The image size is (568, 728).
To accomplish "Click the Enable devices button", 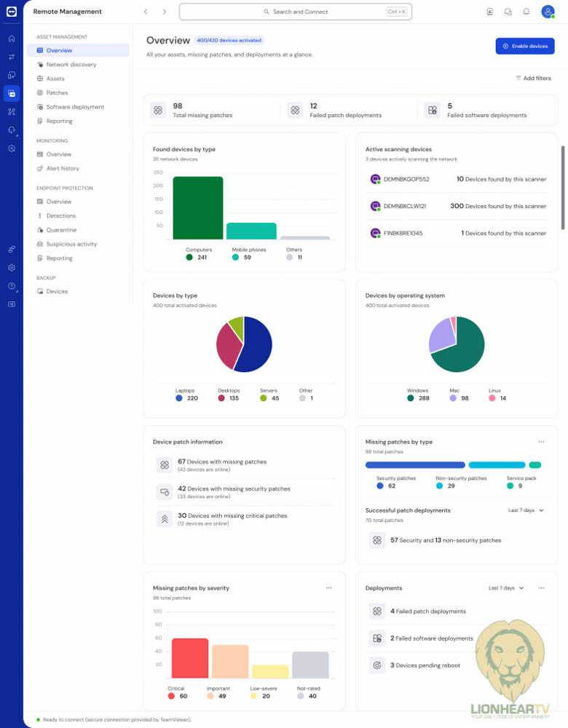I will tap(525, 46).
